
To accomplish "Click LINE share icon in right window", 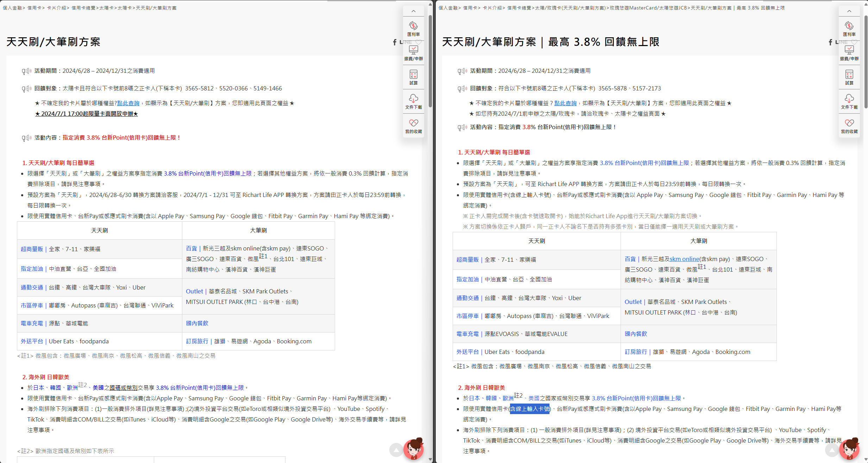I will [x=841, y=42].
